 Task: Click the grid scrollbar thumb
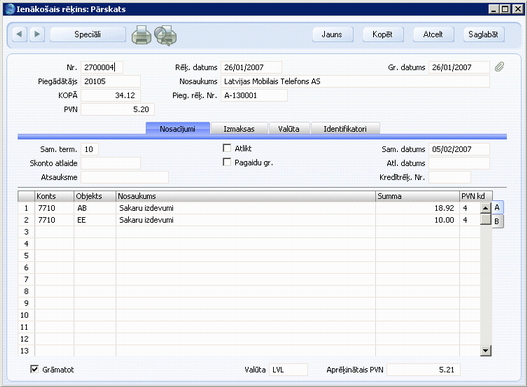coord(486,219)
